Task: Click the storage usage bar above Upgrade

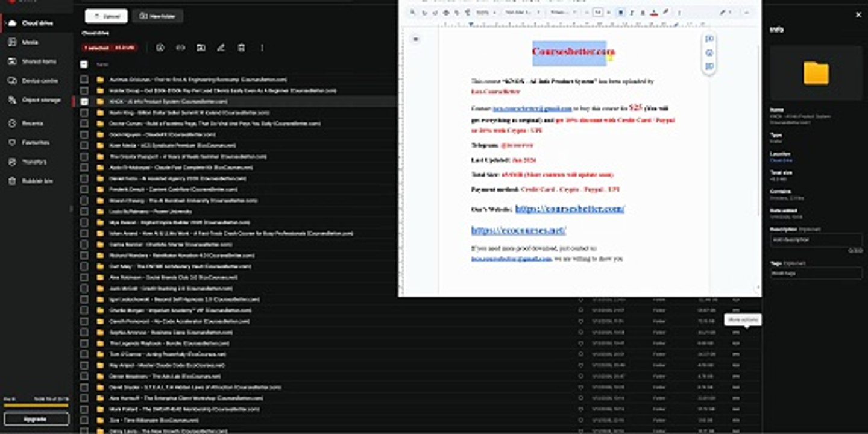Action: click(x=36, y=405)
